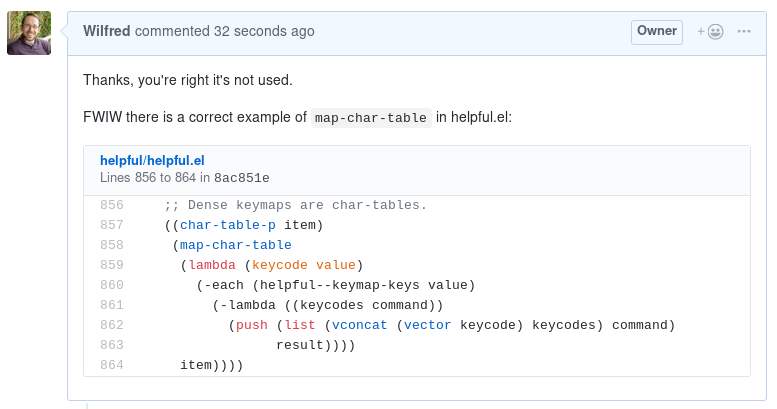The height and width of the screenshot is (409, 777).
Task: Open Wilfred's profile avatar
Action: 29,33
